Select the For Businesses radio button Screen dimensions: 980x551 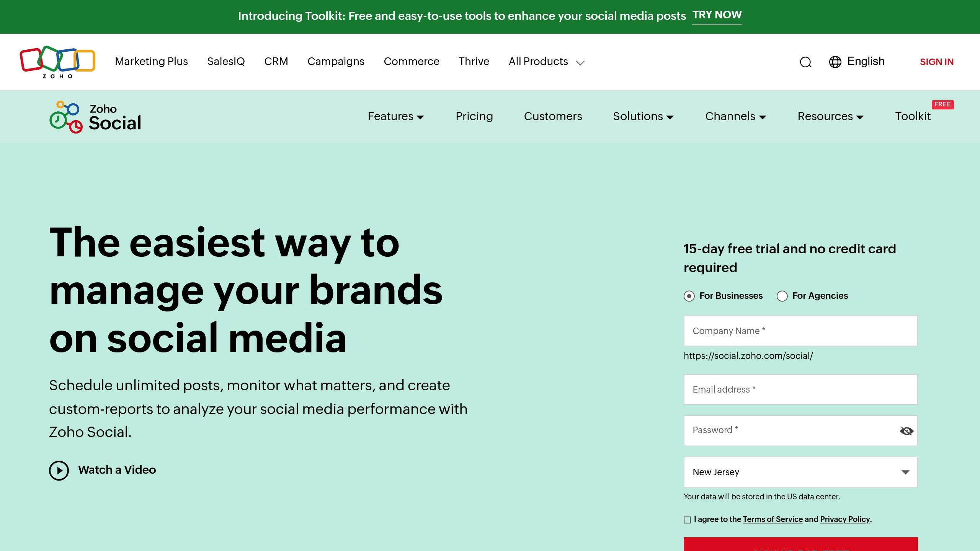[689, 296]
